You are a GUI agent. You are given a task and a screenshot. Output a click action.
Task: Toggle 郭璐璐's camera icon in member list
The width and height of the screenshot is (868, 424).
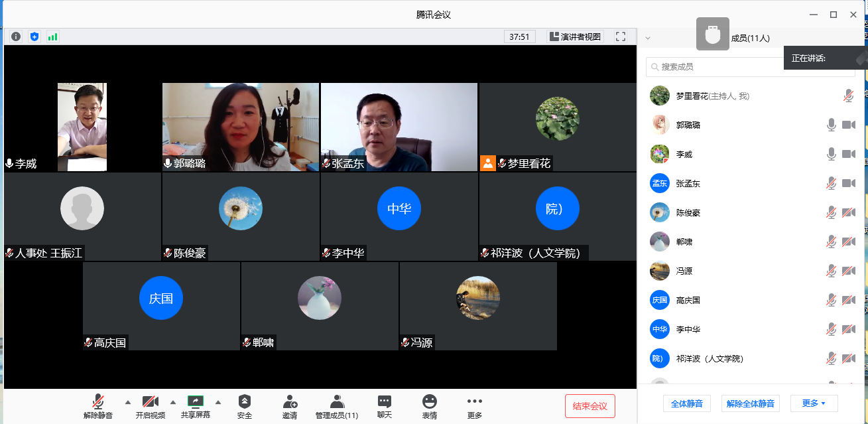pos(848,125)
